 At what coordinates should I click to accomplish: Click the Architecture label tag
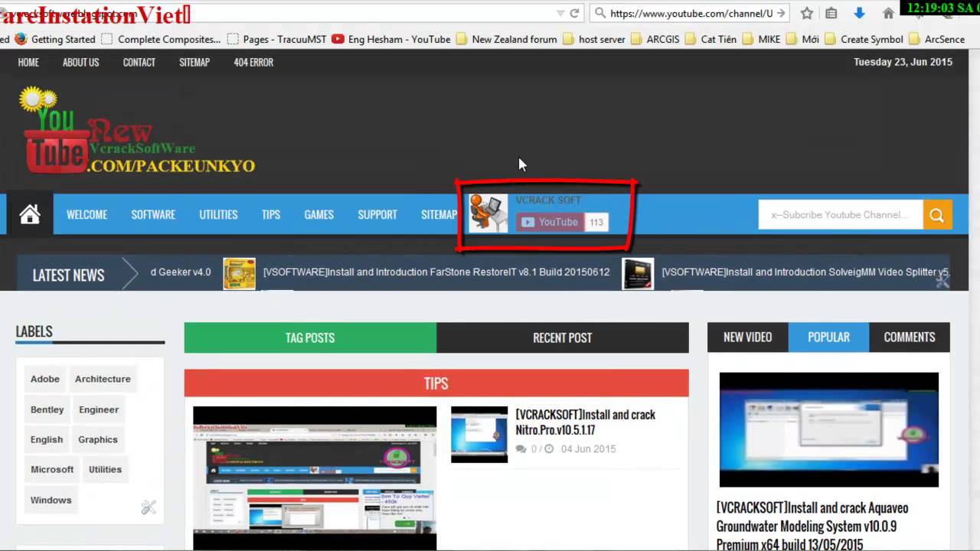coord(103,379)
